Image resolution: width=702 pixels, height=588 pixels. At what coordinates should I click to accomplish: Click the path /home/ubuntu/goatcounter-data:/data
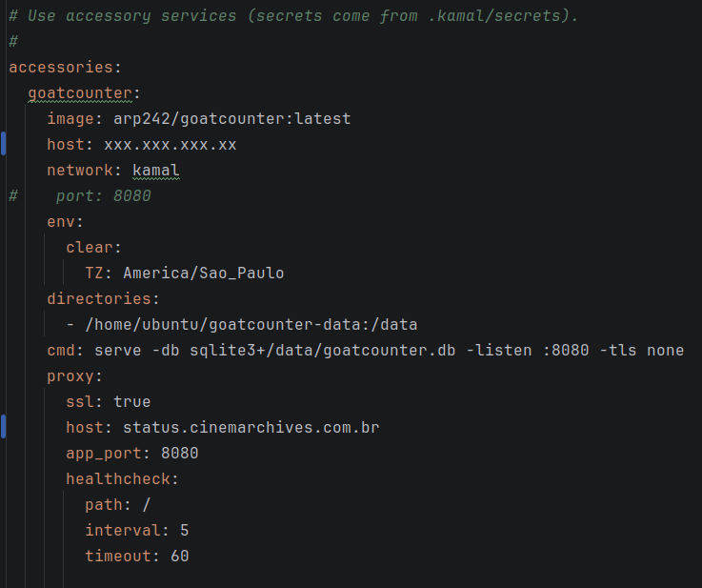coord(251,324)
